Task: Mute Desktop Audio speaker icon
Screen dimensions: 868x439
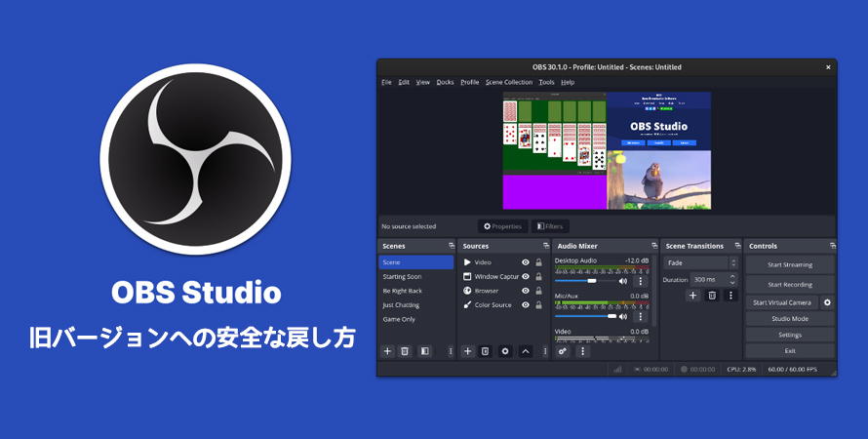Action: 623,281
